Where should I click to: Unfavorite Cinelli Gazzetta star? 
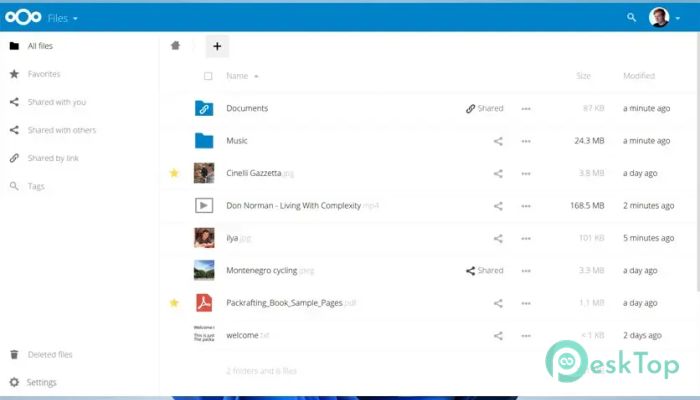tap(174, 173)
